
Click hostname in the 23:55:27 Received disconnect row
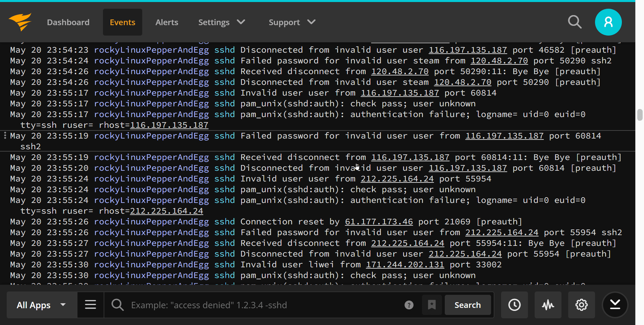tap(151, 243)
